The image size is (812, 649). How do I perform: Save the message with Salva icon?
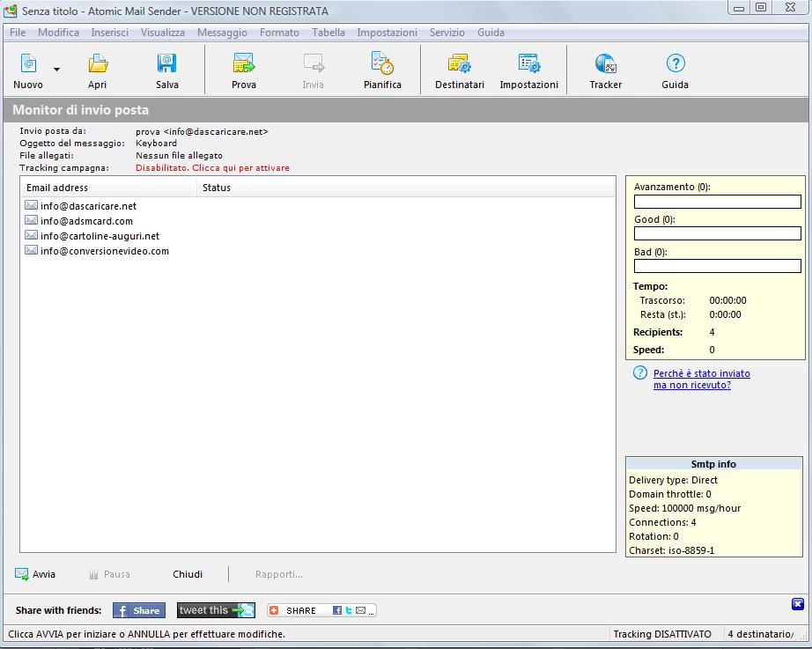[x=166, y=63]
